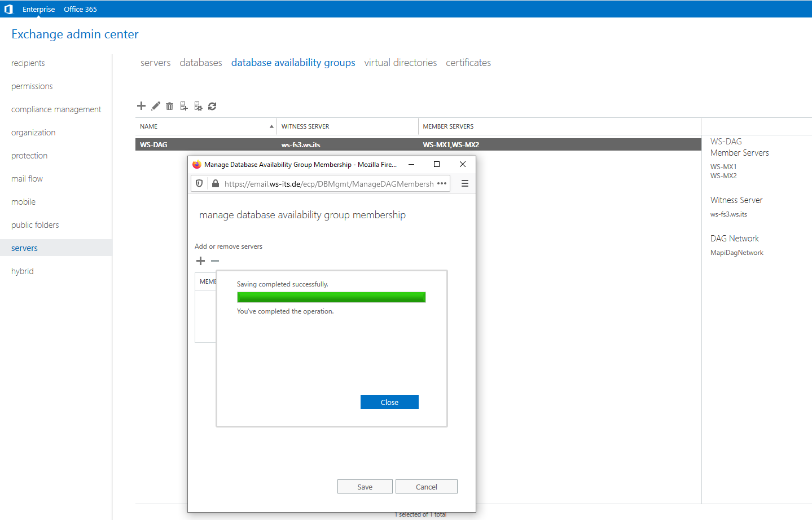Click 'Add or remove servers' label
The height and width of the screenshot is (520, 812).
229,246
